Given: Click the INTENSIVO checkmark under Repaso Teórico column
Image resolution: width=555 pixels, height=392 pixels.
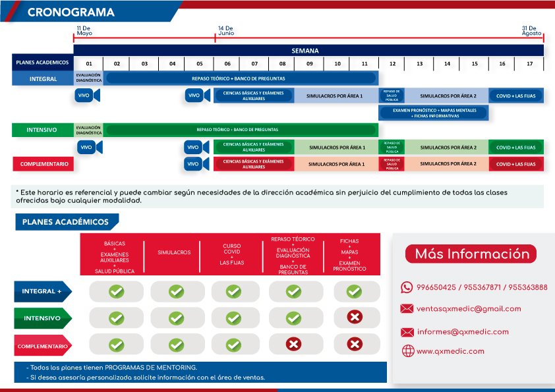Looking at the screenshot, I should pyautogui.click(x=294, y=318).
